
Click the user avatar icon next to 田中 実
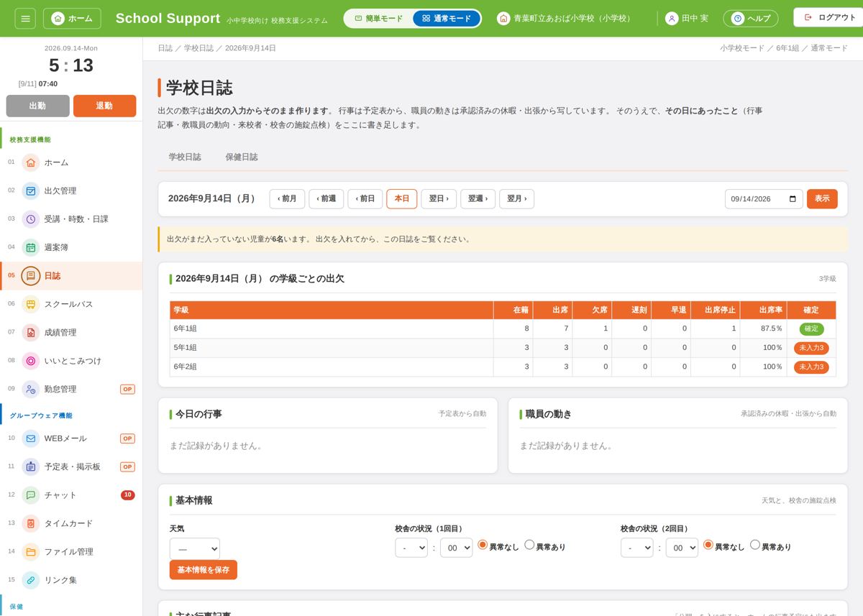672,18
